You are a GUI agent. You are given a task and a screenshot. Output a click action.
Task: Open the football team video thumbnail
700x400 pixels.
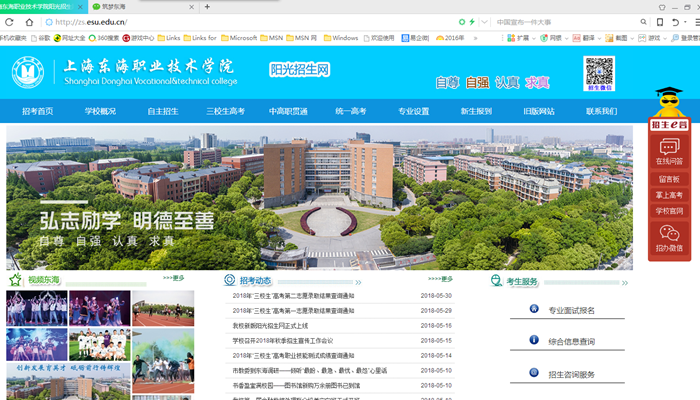click(x=100, y=345)
